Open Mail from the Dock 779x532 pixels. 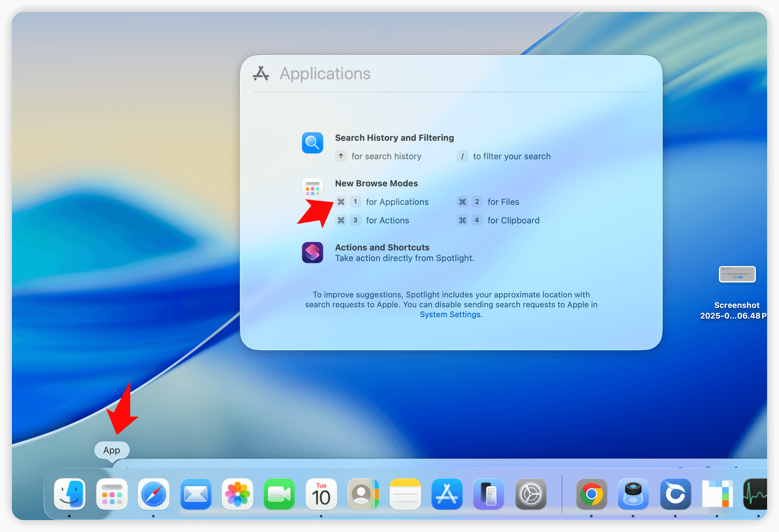tap(196, 494)
